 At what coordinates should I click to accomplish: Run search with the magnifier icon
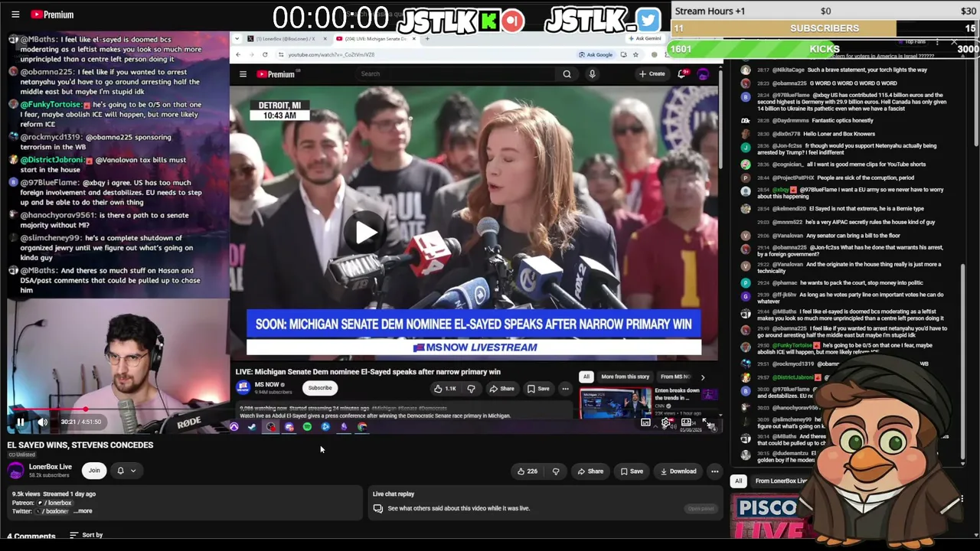567,74
